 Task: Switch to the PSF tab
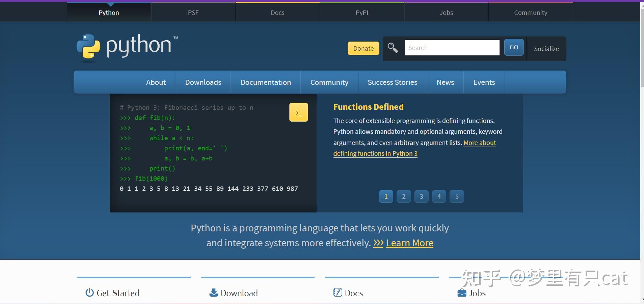click(193, 12)
